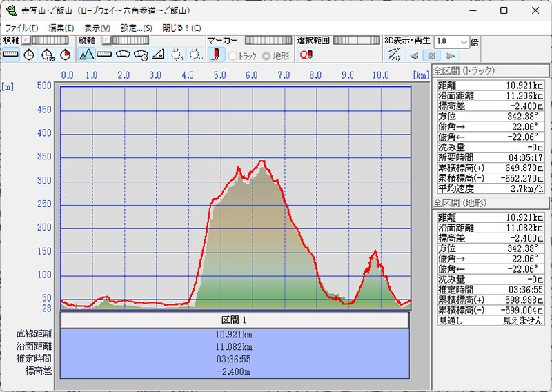Select the red-sector clock axis icon
Image resolution: width=552 pixels, height=392 pixels.
point(66,55)
